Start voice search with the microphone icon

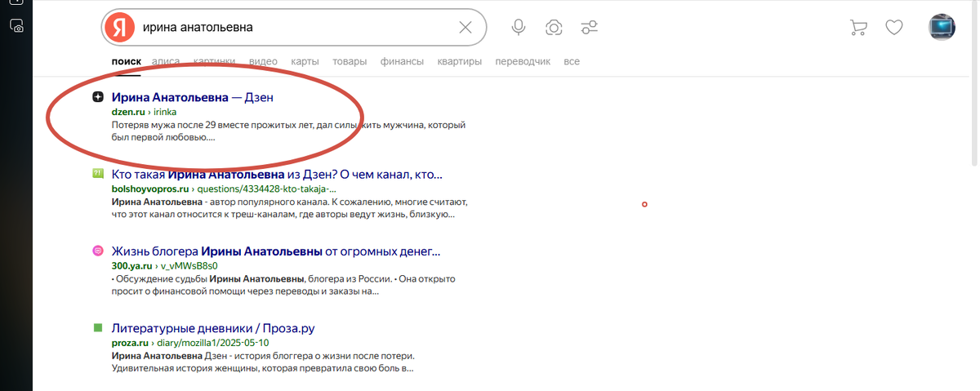pyautogui.click(x=518, y=28)
